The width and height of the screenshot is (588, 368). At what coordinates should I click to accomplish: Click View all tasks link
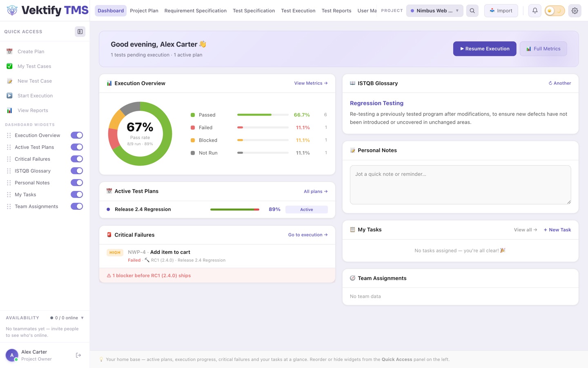click(526, 230)
